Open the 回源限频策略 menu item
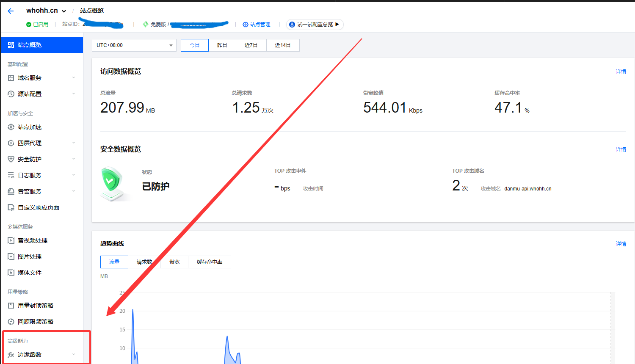 [x=42, y=322]
